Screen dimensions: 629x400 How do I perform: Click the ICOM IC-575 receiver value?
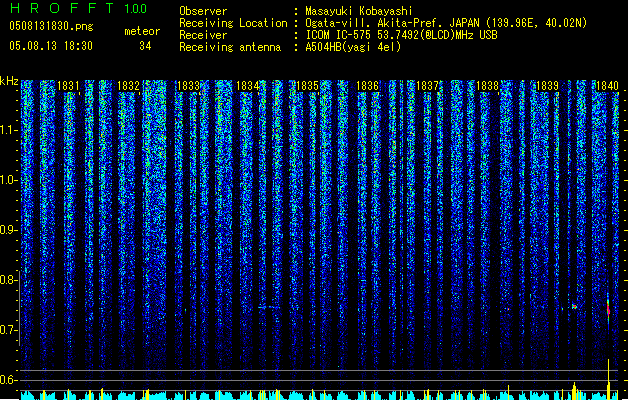402,35
